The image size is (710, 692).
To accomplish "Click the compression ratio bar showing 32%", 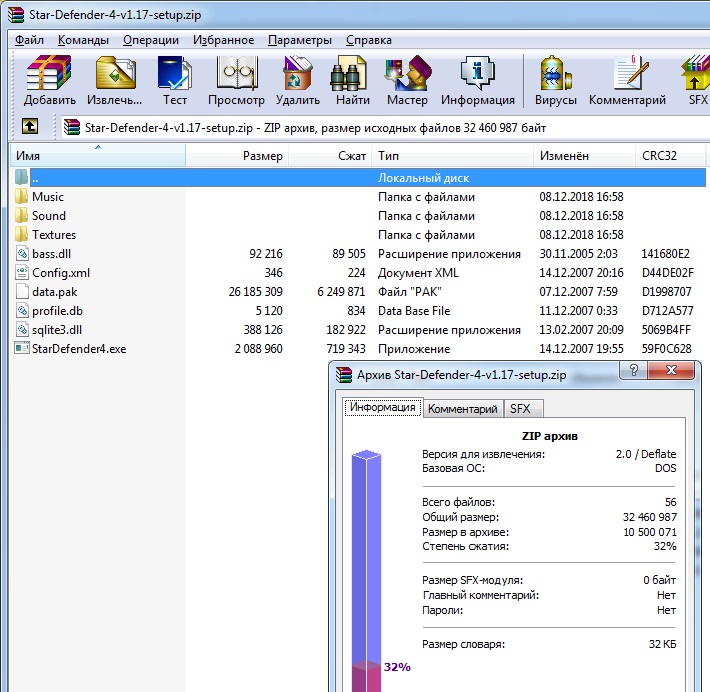I will 366,571.
